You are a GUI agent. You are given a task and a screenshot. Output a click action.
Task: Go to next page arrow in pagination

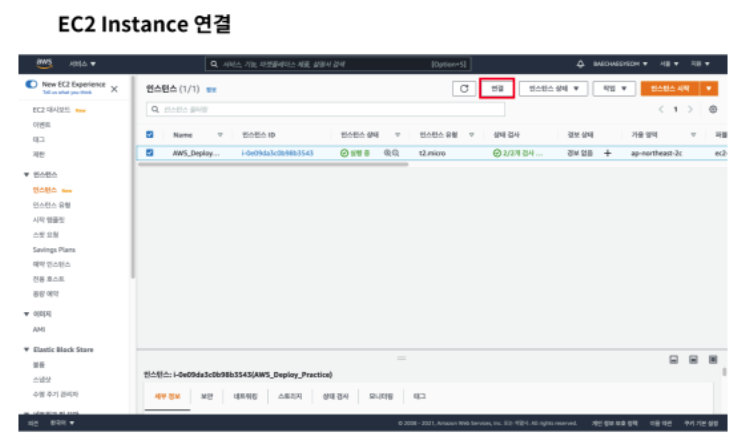[x=690, y=109]
